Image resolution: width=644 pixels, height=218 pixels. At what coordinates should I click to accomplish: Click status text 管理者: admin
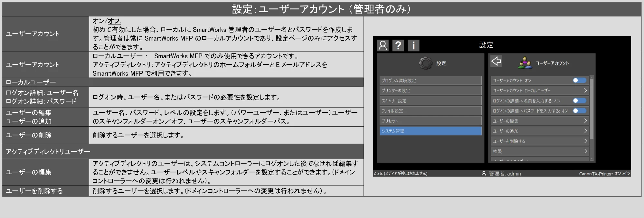(x=505, y=174)
